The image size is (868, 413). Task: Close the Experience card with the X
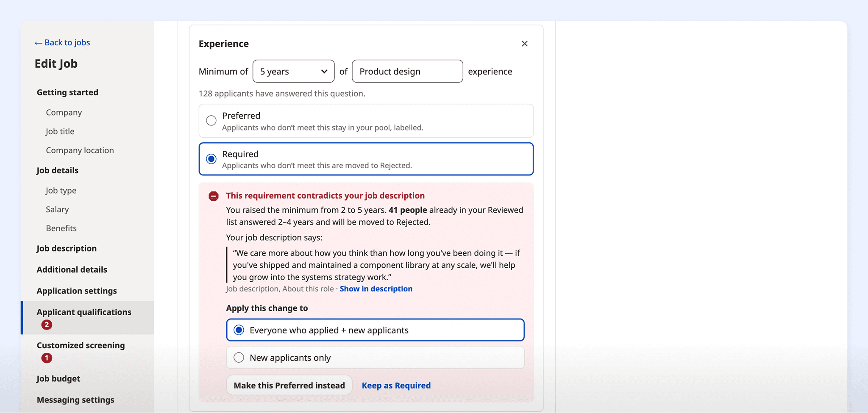524,44
